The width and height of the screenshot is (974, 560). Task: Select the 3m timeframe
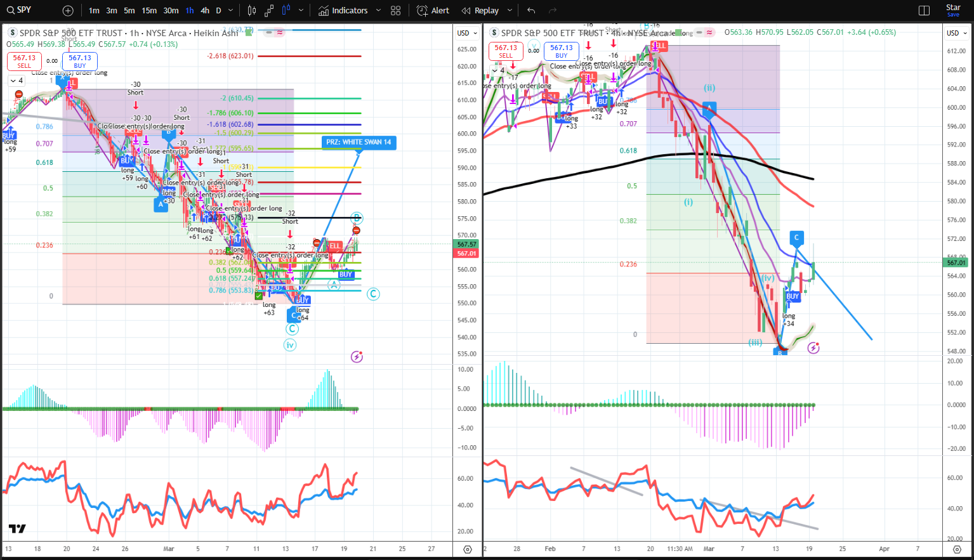[x=112, y=11]
